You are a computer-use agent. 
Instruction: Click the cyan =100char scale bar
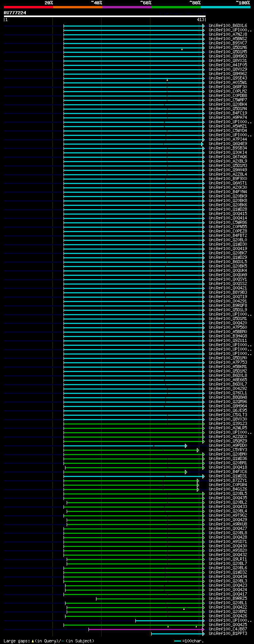tap(177, 641)
